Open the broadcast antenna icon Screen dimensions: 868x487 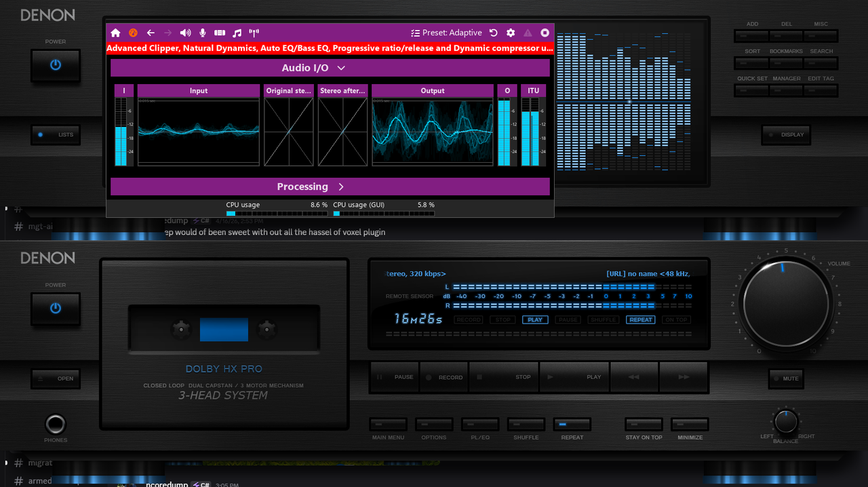[254, 33]
